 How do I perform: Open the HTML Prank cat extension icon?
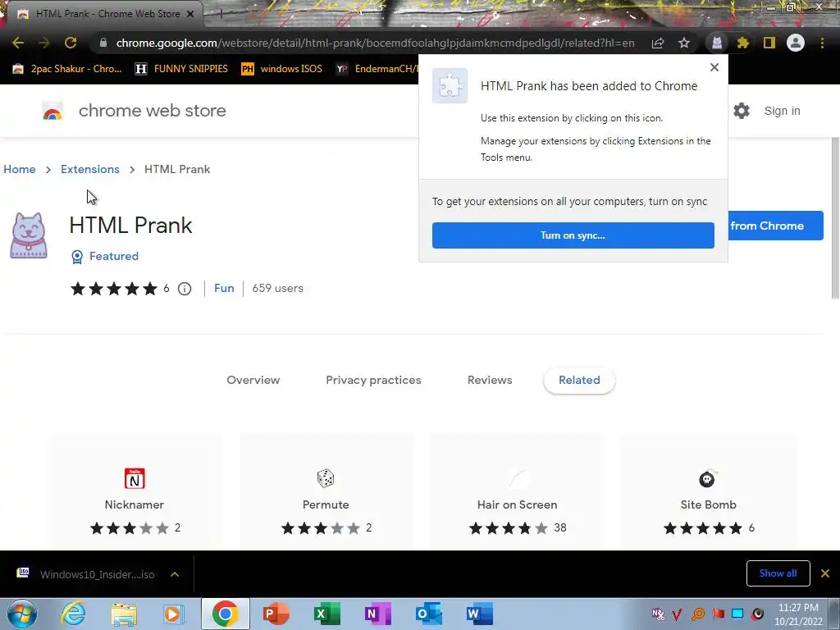pos(717,43)
